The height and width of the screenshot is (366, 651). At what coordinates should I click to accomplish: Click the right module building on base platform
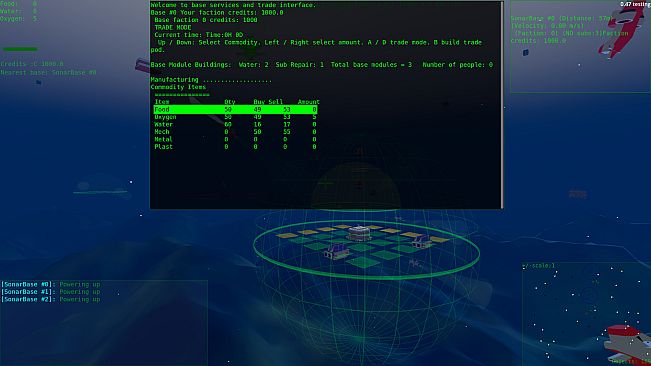tap(421, 241)
